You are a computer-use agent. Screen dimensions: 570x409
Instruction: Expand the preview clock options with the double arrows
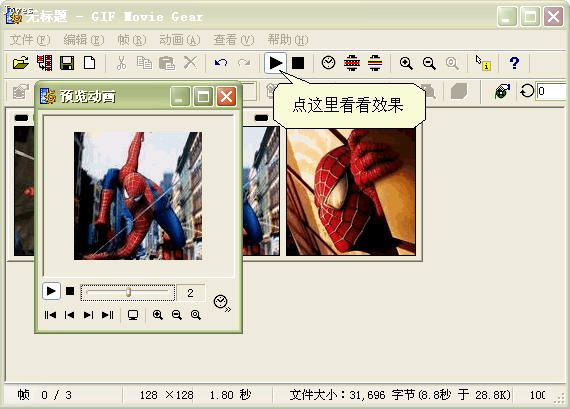(x=222, y=303)
